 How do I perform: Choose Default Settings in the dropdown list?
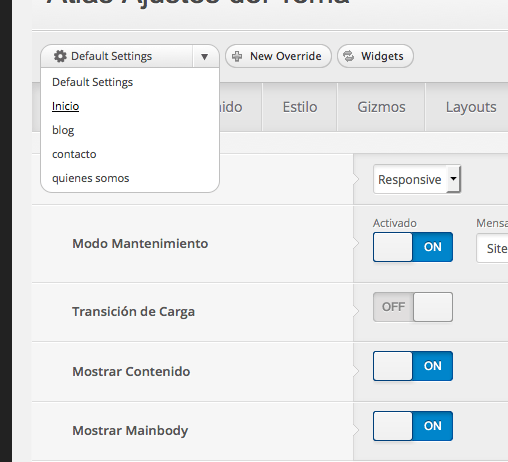[92, 82]
